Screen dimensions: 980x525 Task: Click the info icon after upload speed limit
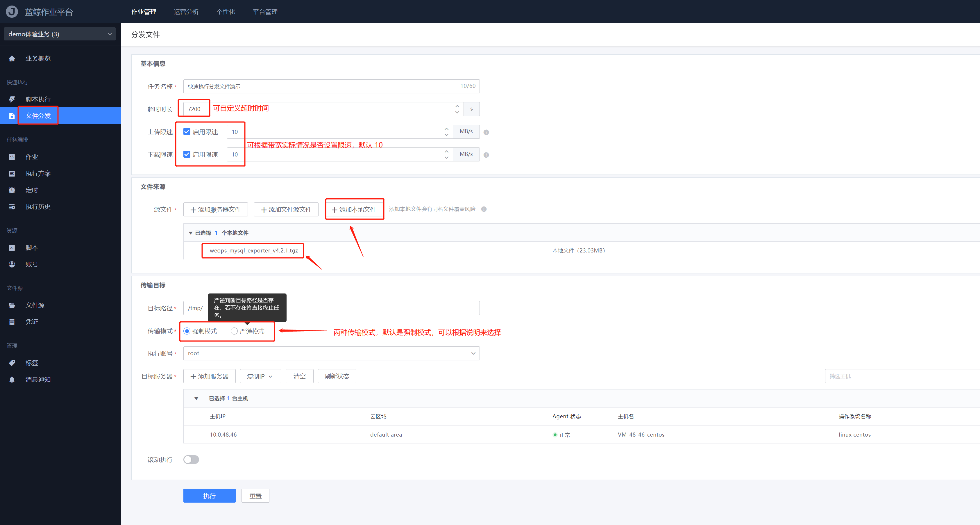click(x=486, y=132)
